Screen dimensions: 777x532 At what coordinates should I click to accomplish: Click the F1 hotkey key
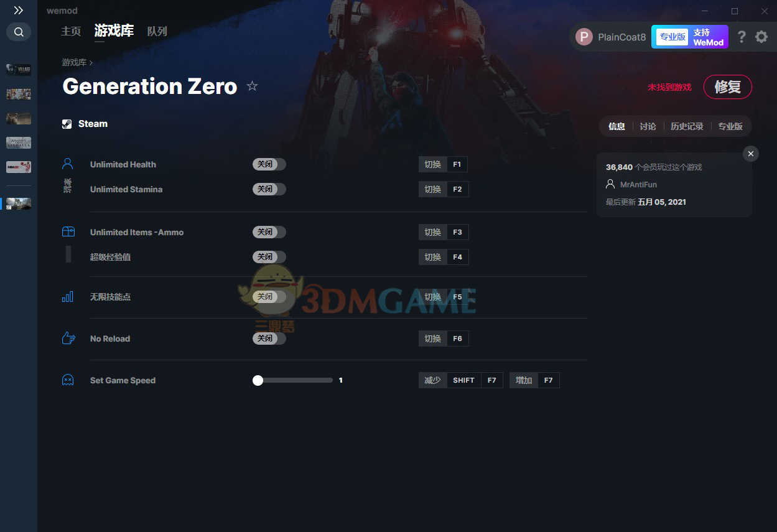457,164
